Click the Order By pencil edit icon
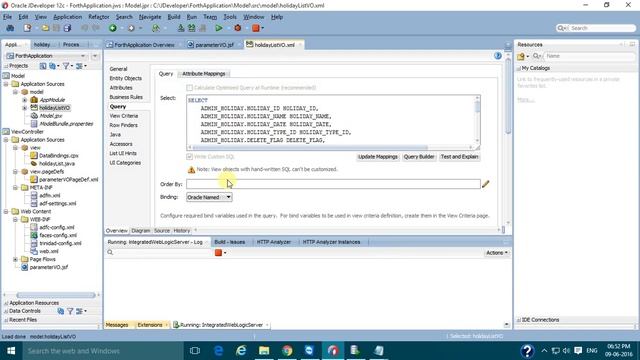The width and height of the screenshot is (640, 360). tap(485, 184)
